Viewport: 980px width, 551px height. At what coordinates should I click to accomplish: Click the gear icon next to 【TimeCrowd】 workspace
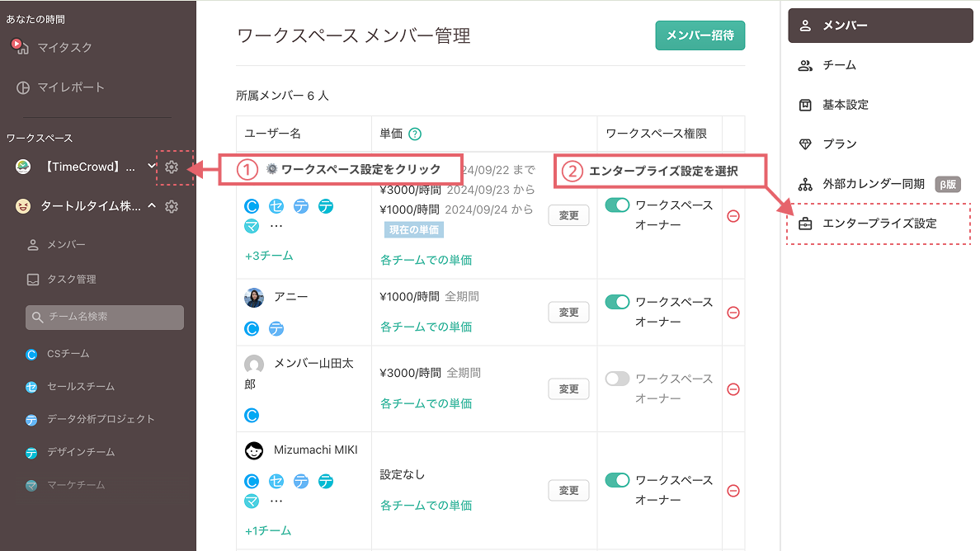tap(172, 167)
